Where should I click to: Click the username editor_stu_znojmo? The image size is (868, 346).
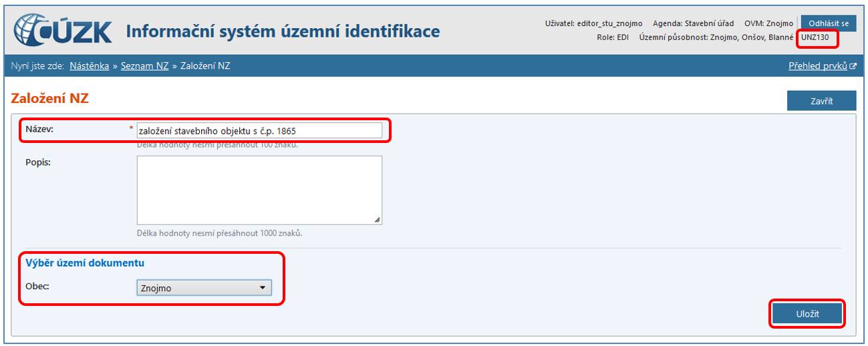[609, 23]
